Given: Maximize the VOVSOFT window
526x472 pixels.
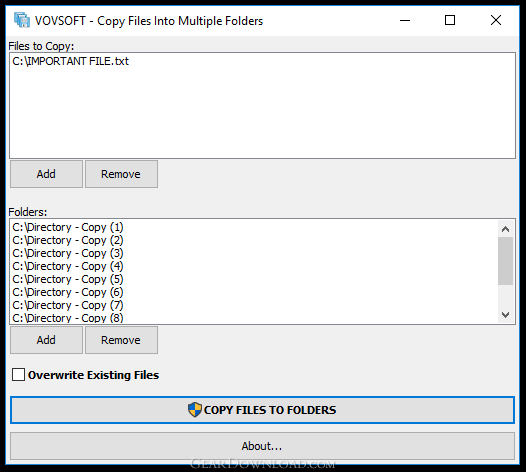Looking at the screenshot, I should [450, 20].
